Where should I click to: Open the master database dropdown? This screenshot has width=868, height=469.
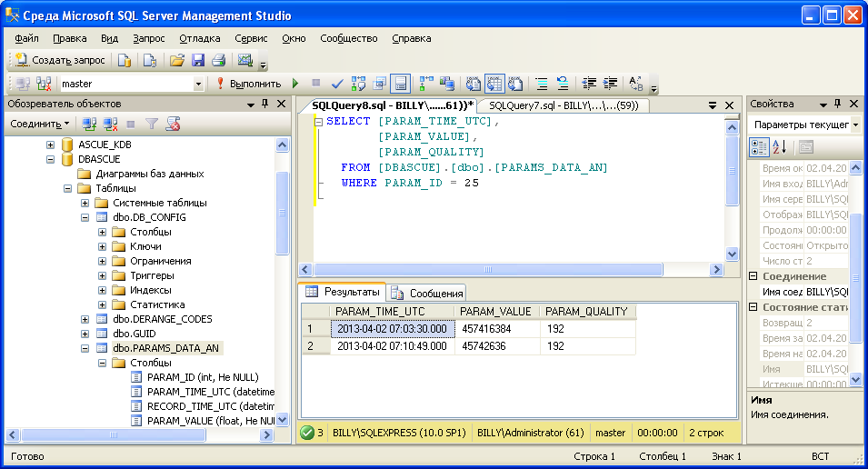[198, 85]
